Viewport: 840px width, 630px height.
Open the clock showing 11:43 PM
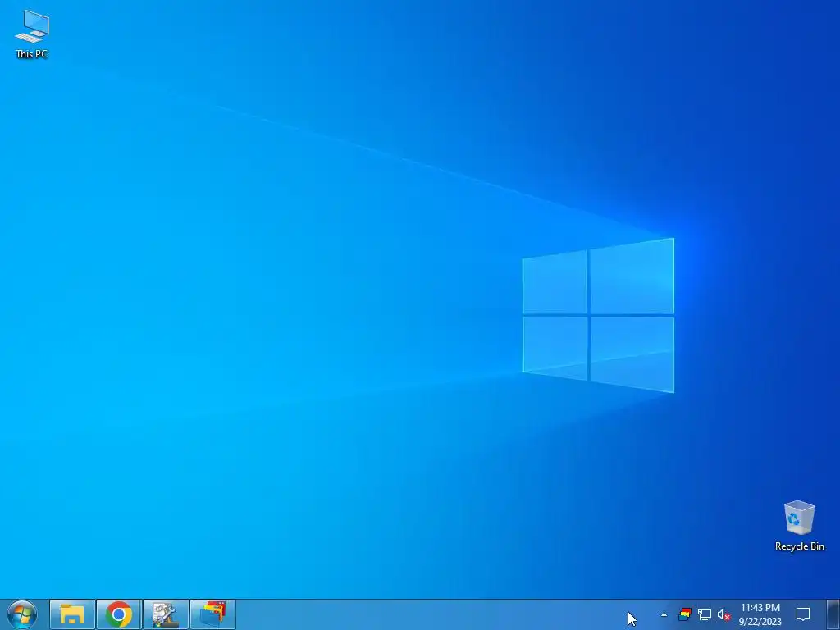pos(760,614)
